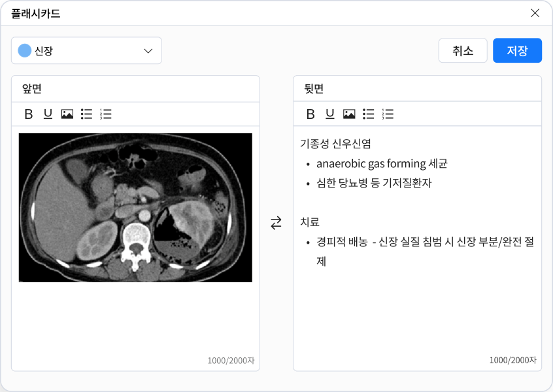
Task: Click the blue category color dot
Action: pos(25,50)
